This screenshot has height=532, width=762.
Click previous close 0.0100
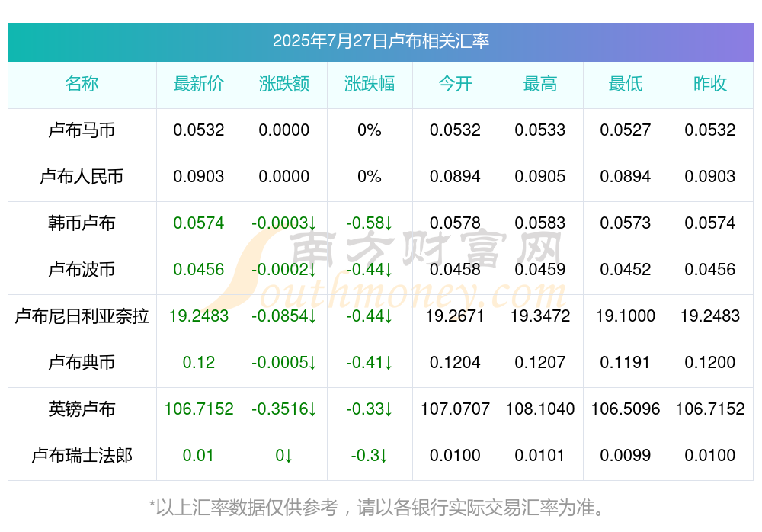tap(710, 456)
